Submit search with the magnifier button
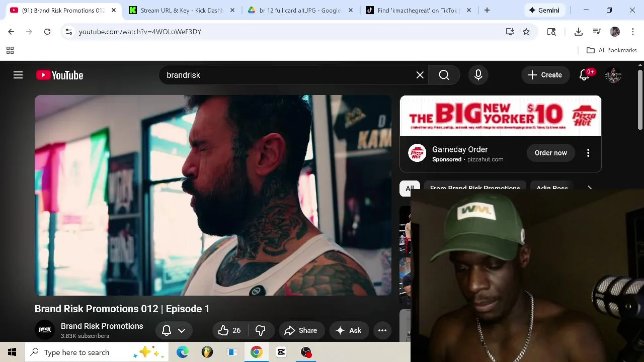This screenshot has height=362, width=644. (x=444, y=75)
